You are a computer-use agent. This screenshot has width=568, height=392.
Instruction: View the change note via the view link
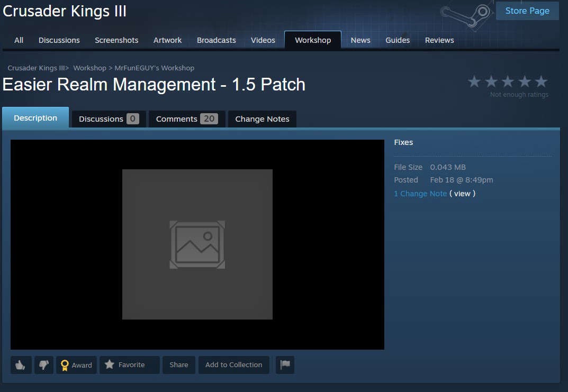click(462, 194)
